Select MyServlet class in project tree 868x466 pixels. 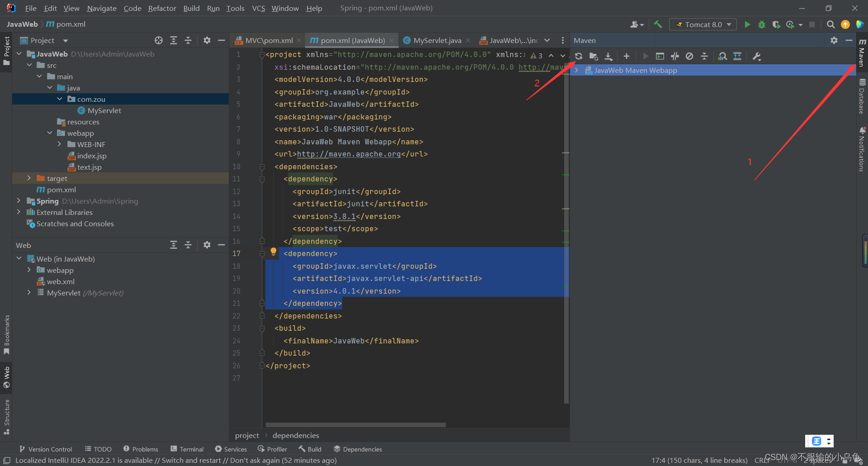coord(104,110)
